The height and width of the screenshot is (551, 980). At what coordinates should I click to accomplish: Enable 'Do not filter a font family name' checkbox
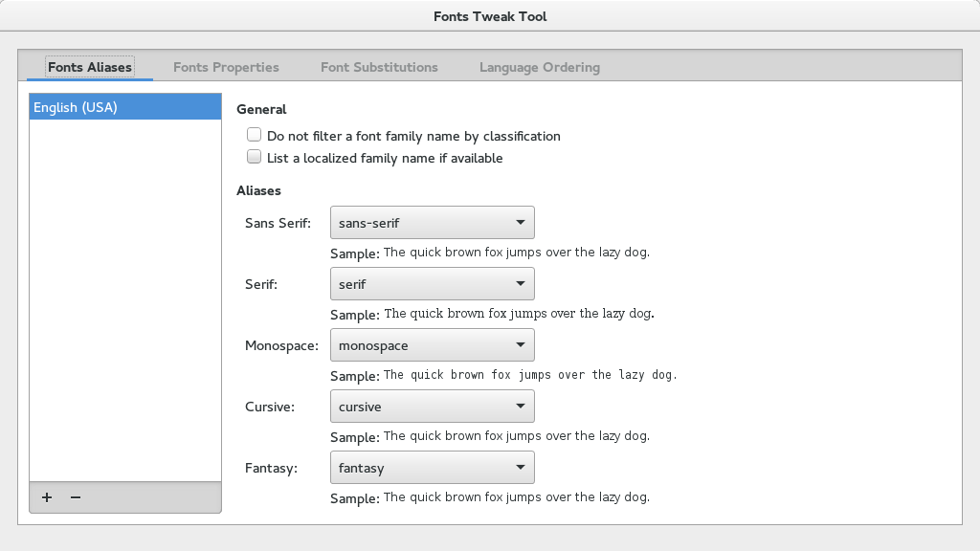(x=255, y=136)
